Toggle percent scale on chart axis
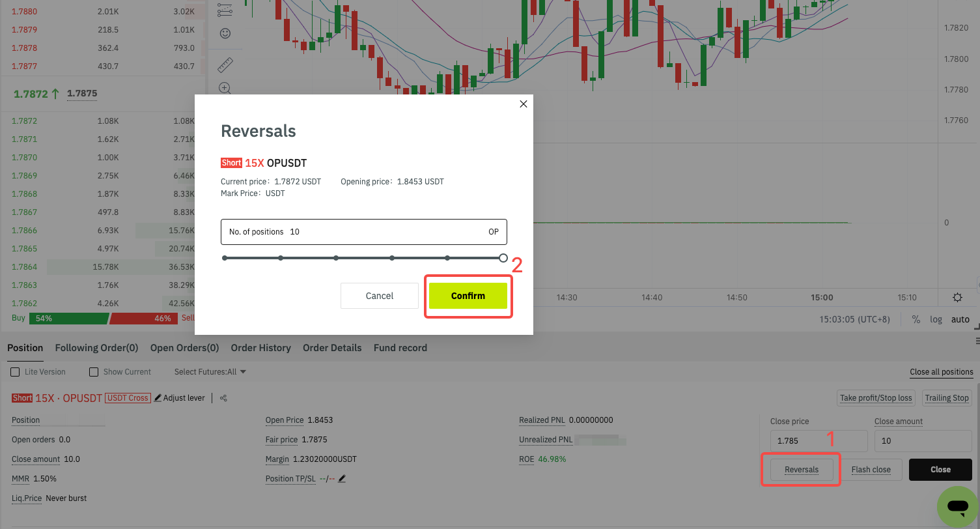Image resolution: width=980 pixels, height=529 pixels. (x=916, y=319)
